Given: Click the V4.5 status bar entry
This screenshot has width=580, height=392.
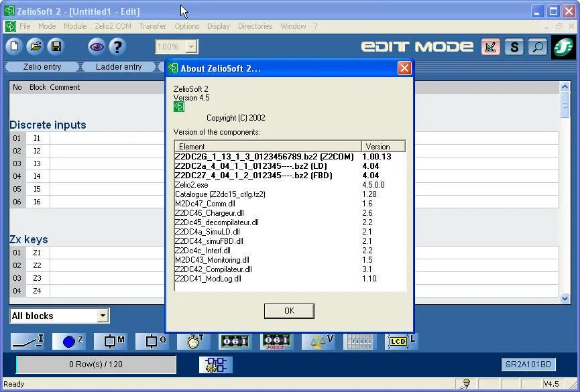Looking at the screenshot, I should click(x=552, y=384).
